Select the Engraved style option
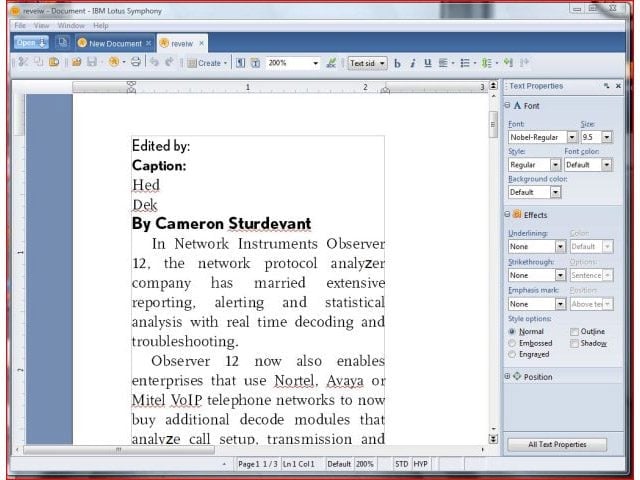This screenshot has height=480, width=640. (512, 354)
